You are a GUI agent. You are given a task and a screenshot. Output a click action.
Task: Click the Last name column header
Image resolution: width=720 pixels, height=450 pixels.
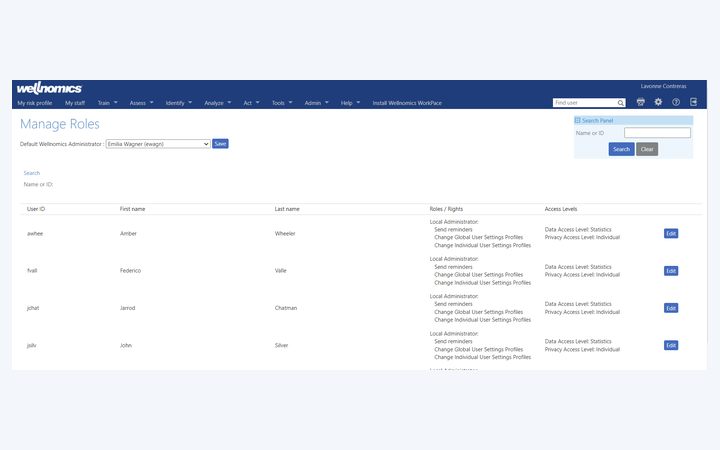pyautogui.click(x=287, y=209)
